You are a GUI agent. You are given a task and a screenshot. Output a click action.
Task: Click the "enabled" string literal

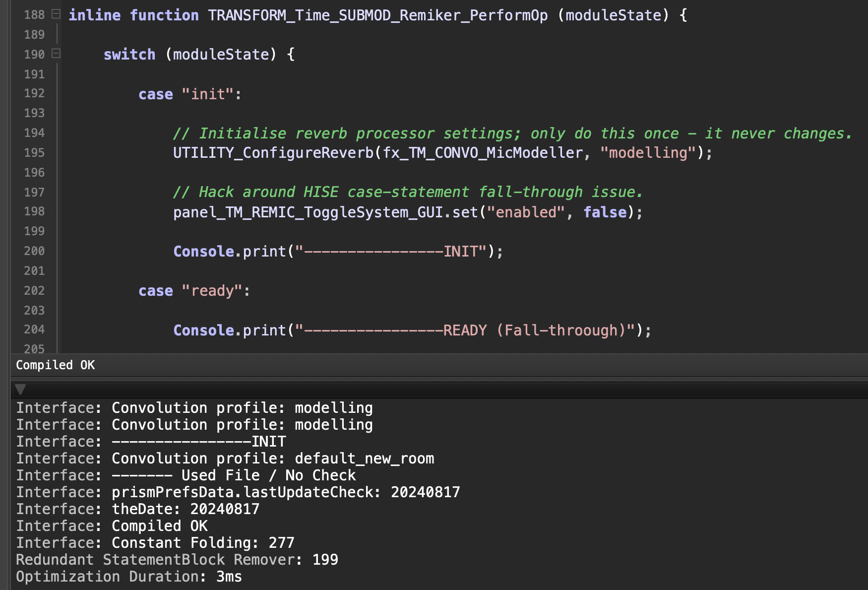526,212
